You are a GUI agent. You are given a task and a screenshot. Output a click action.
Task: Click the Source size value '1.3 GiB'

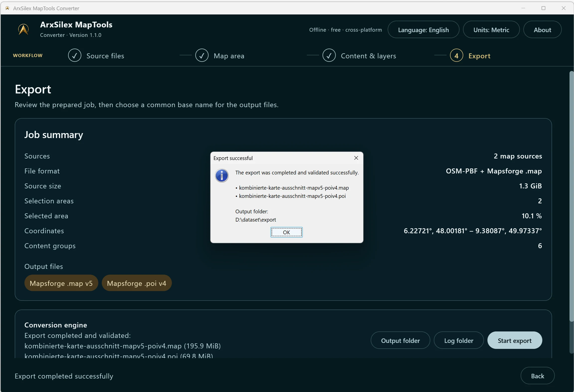click(x=530, y=186)
